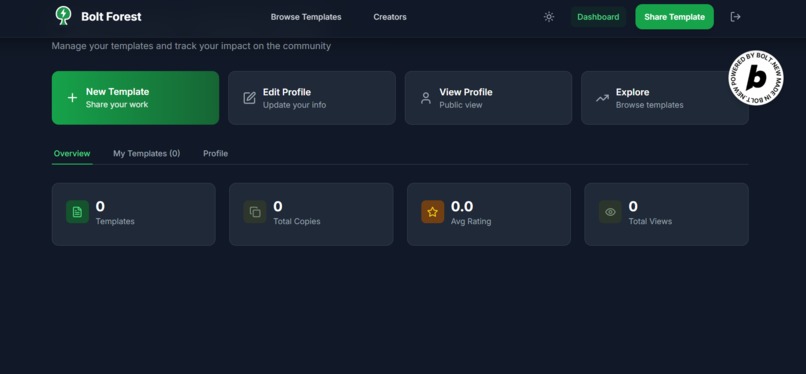The width and height of the screenshot is (806, 374).
Task: Go to Dashboard in the top bar
Action: [x=598, y=17]
